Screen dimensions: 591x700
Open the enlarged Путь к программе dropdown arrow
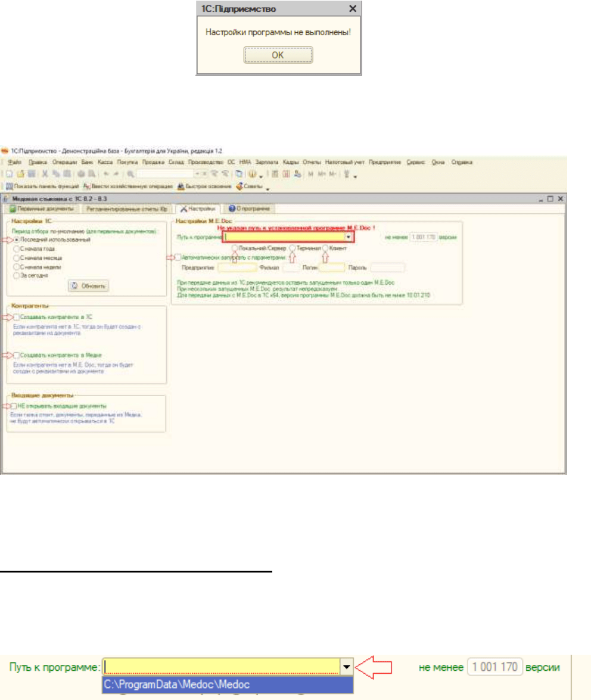(x=346, y=667)
